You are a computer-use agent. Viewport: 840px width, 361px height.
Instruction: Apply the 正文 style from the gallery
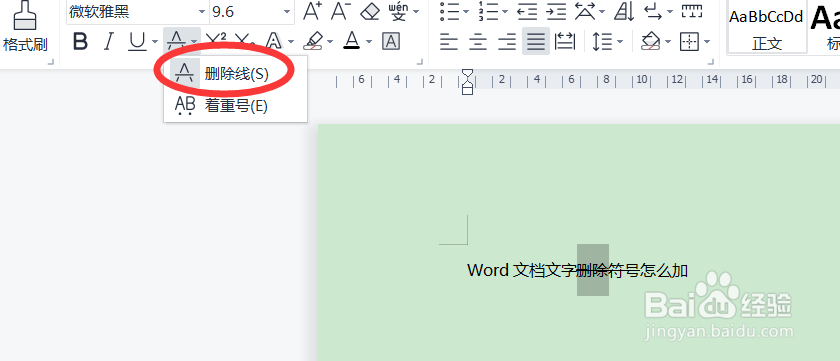[x=767, y=27]
